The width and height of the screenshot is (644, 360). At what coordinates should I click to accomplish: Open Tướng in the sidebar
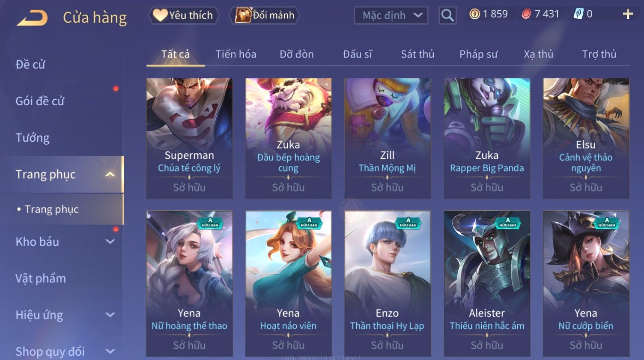point(33,138)
